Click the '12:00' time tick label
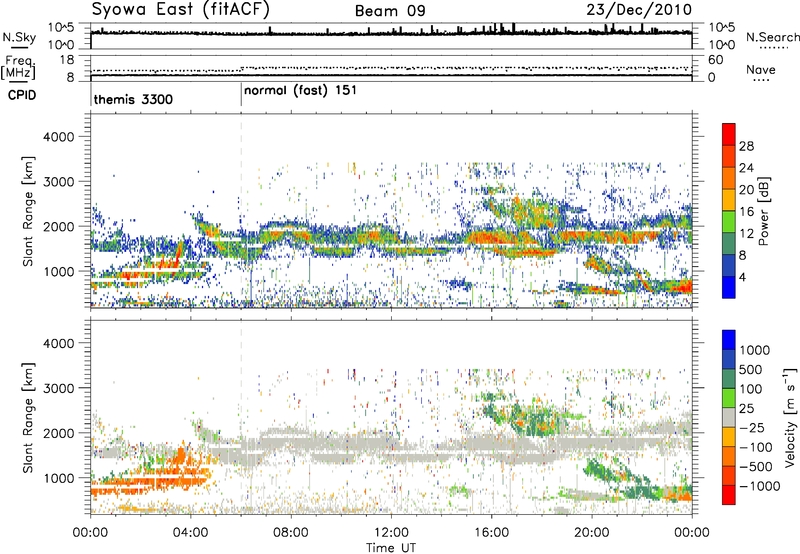 click(391, 533)
